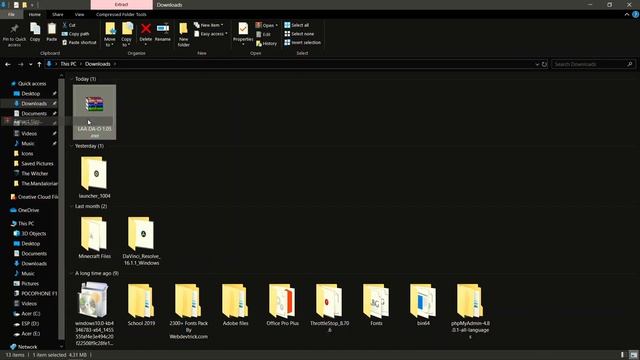Click the Copy ribbon button
The image size is (640, 360).
coord(35,33)
